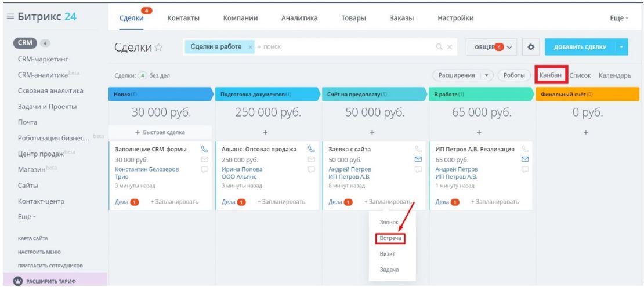Expand the Еще menu in top navigation
The image size is (644, 287).
click(620, 18)
